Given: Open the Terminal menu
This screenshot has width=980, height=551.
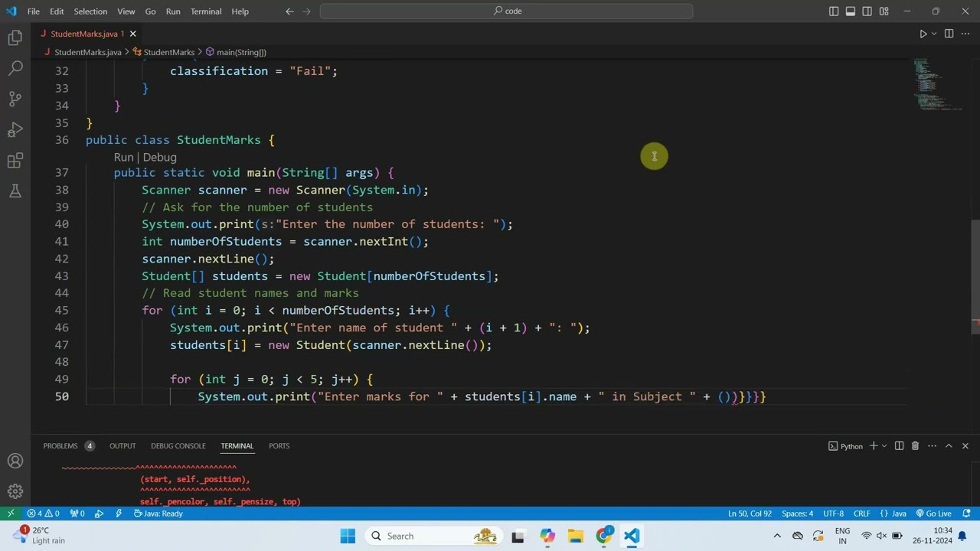Looking at the screenshot, I should [206, 11].
